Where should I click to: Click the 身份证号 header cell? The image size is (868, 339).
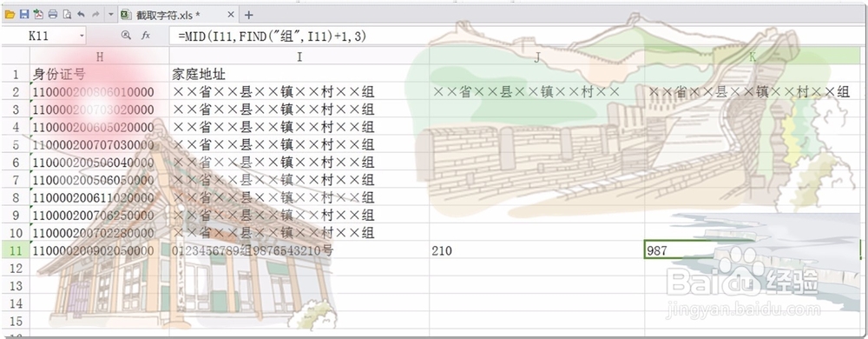[100, 74]
